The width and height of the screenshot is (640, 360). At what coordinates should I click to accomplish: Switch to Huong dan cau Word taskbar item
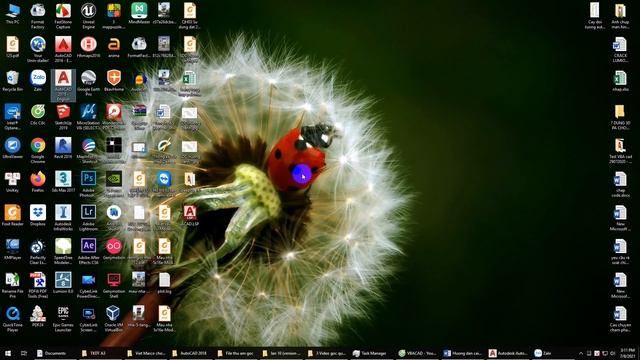462,353
